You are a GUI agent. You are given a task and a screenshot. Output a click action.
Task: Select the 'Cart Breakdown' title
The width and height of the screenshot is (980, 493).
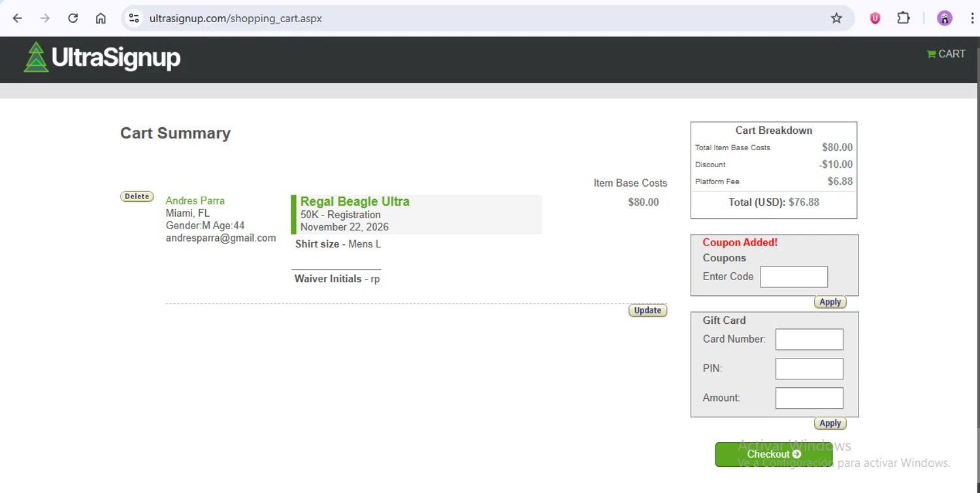coord(774,131)
